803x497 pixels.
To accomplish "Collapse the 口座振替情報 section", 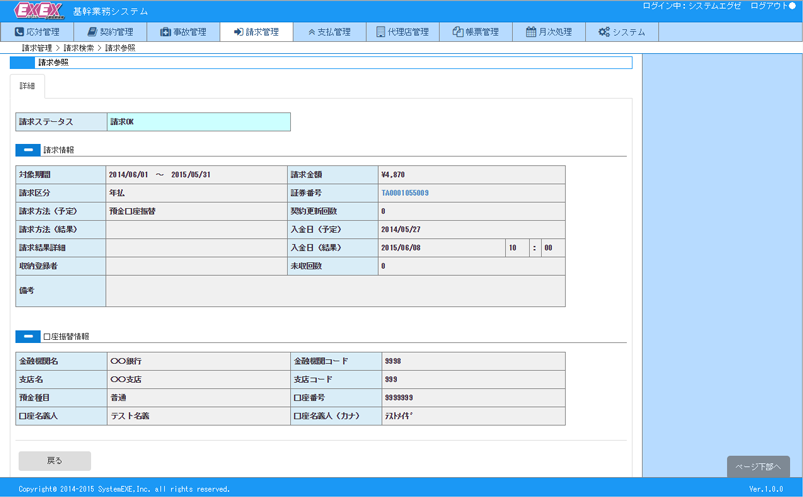I will tap(28, 337).
